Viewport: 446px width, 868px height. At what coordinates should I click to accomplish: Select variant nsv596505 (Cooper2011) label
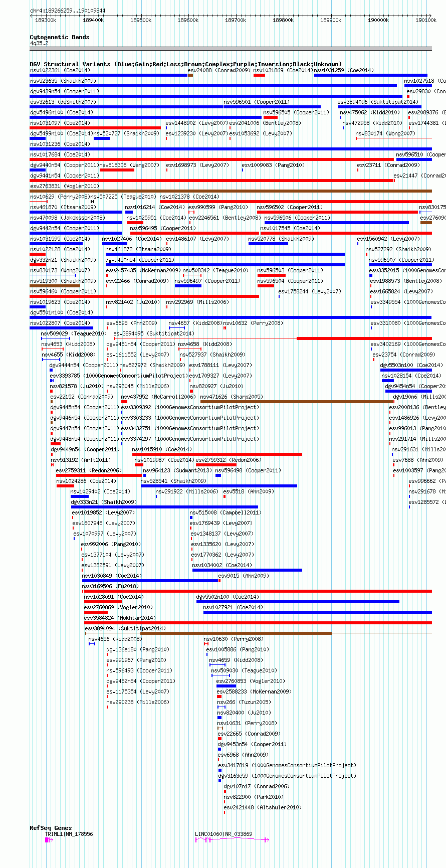click(x=296, y=112)
